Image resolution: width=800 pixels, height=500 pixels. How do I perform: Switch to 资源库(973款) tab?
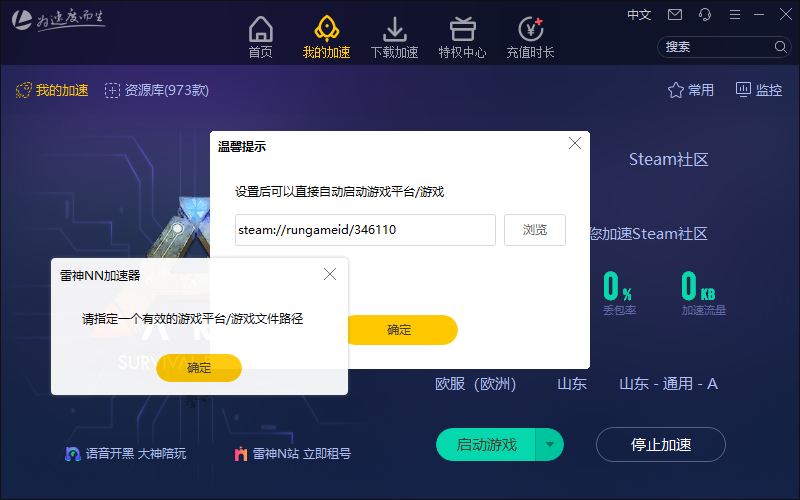coord(157,90)
